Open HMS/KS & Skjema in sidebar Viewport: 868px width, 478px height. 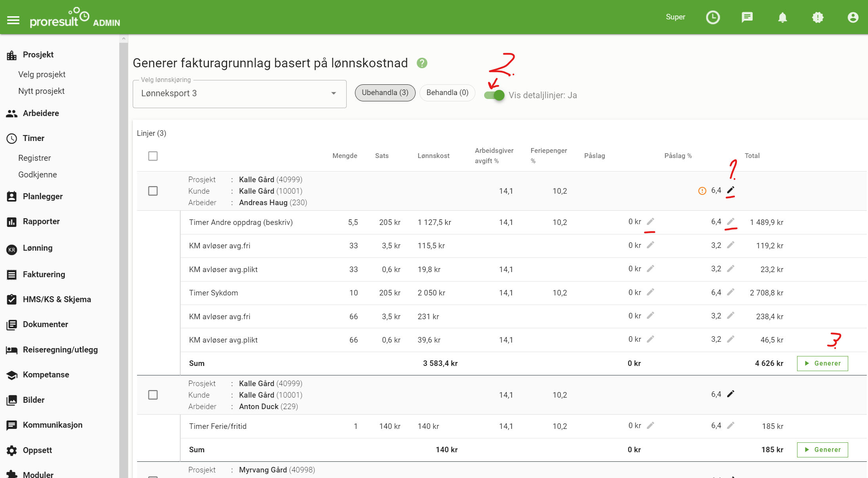(57, 299)
